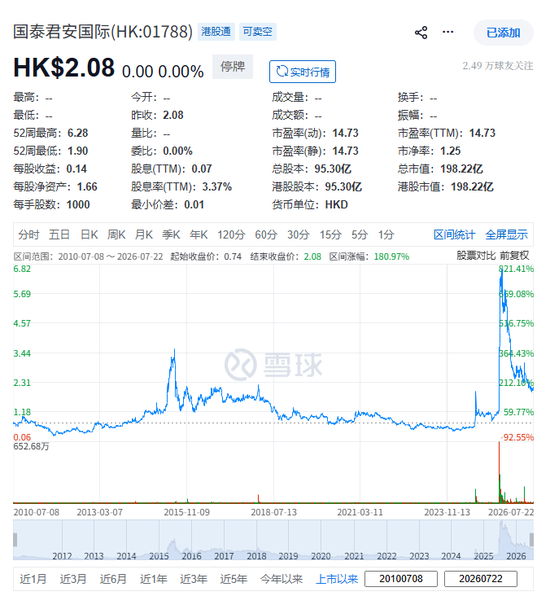550x596 pixels.
Task: Select the 分时 chart tab
Action: pyautogui.click(x=29, y=235)
